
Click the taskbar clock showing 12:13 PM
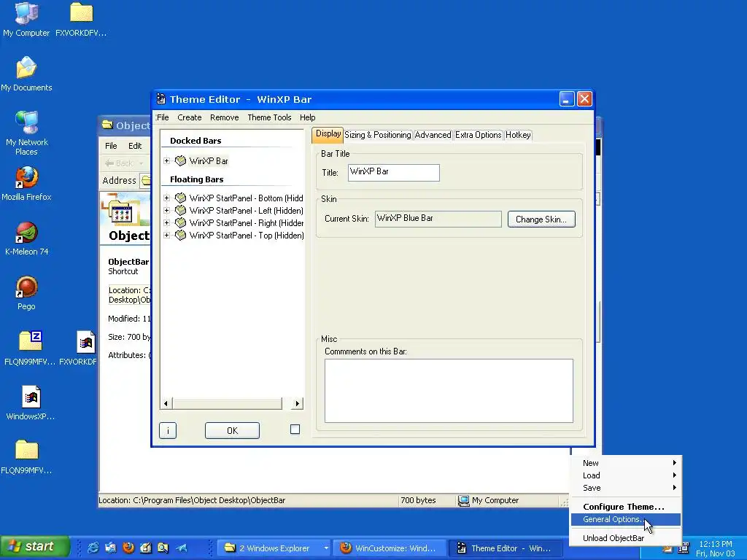tap(715, 544)
